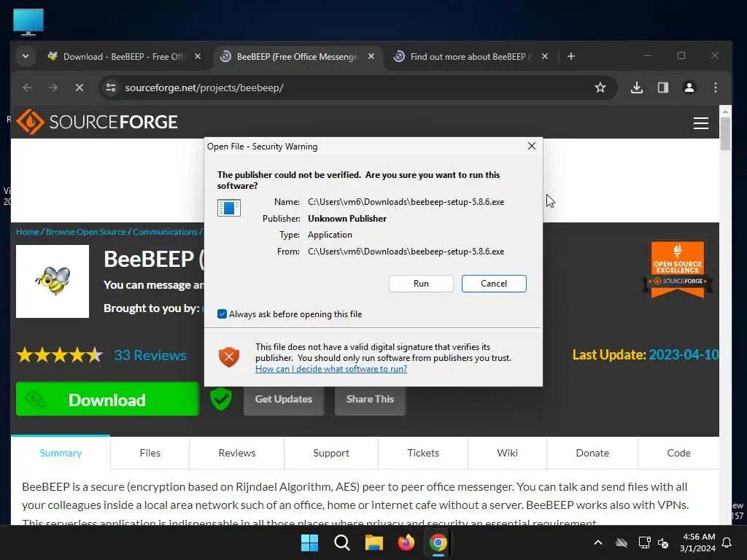The height and width of the screenshot is (560, 747).
Task: Show hidden system tray icons
Action: [598, 542]
